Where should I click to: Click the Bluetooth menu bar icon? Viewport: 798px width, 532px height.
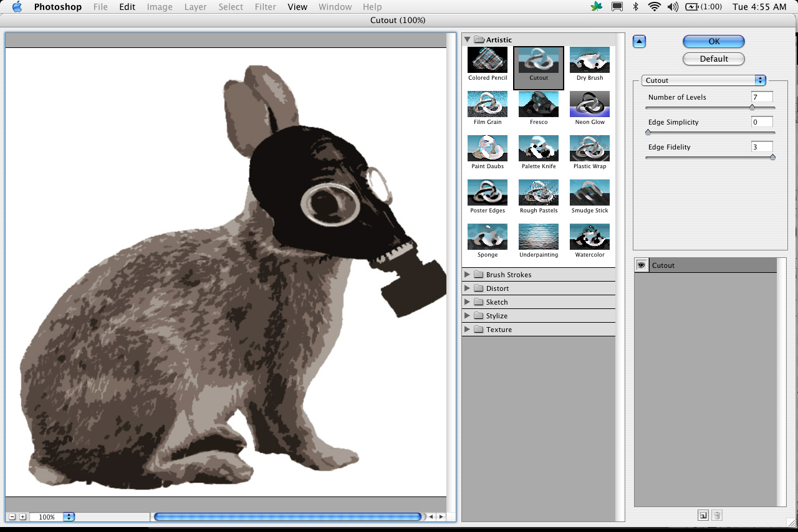click(x=636, y=7)
